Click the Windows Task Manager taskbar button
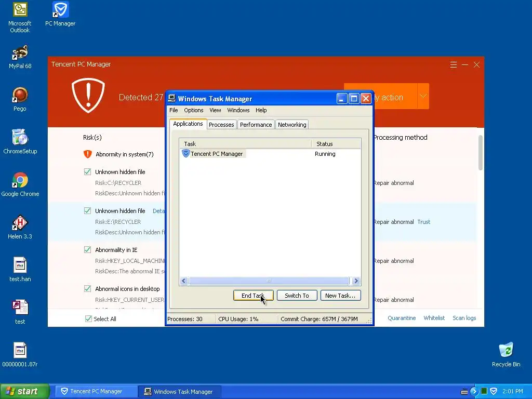This screenshot has width=532, height=399. click(179, 391)
